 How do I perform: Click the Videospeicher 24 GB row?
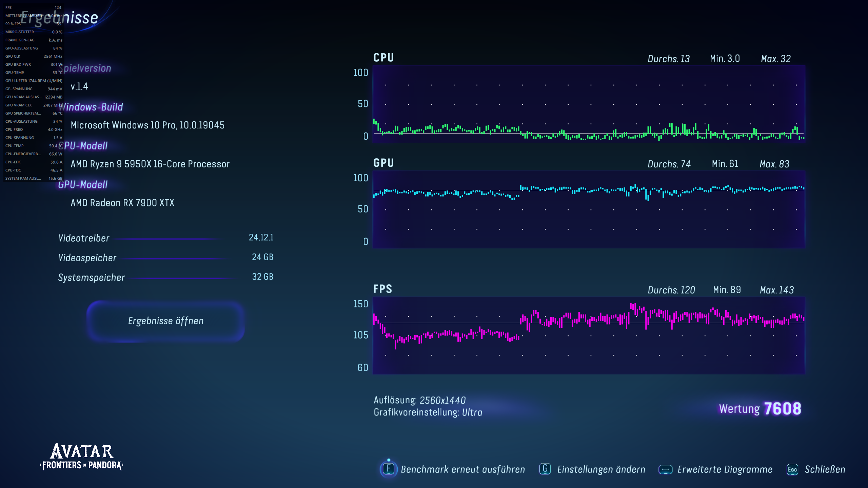pyautogui.click(x=166, y=258)
